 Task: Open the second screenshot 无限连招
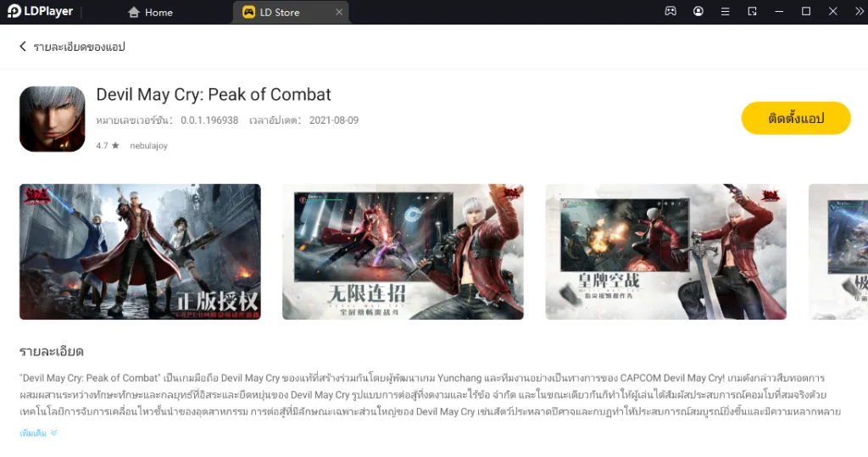[x=403, y=252]
